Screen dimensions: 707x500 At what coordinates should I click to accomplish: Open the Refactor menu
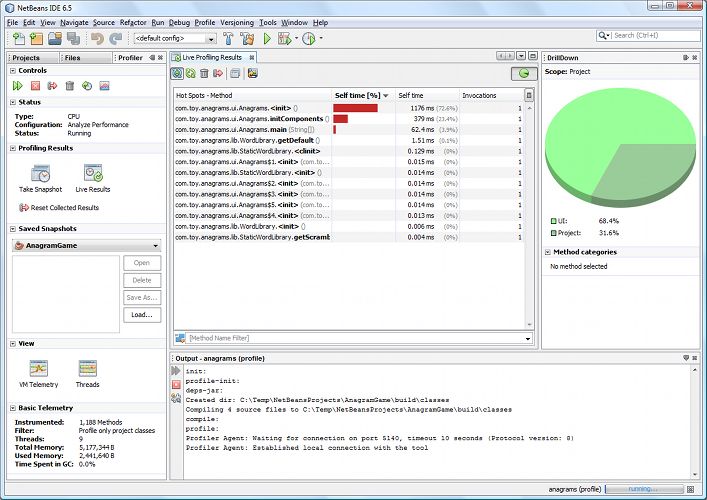133,23
